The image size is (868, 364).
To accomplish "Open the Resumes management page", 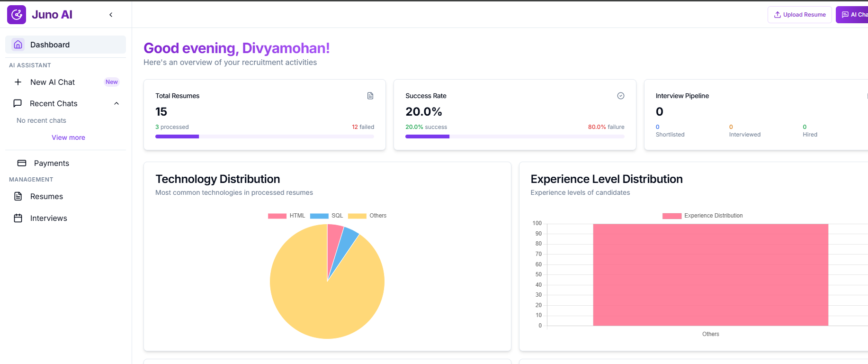I will [46, 196].
